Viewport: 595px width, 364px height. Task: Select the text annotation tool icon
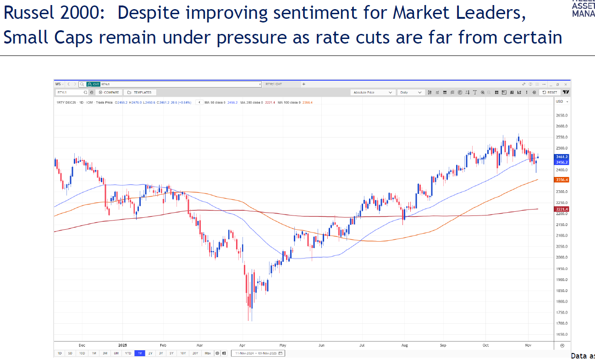475,92
